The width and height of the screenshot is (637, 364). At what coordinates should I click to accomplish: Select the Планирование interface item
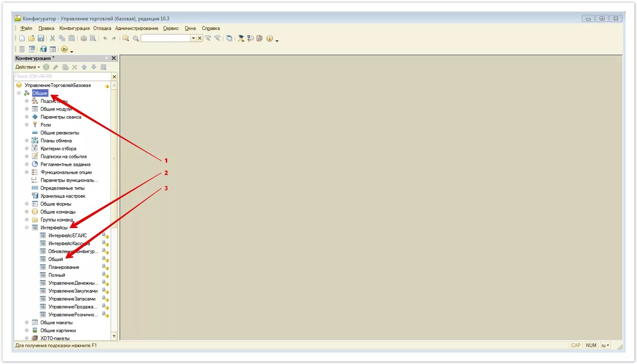tap(64, 267)
